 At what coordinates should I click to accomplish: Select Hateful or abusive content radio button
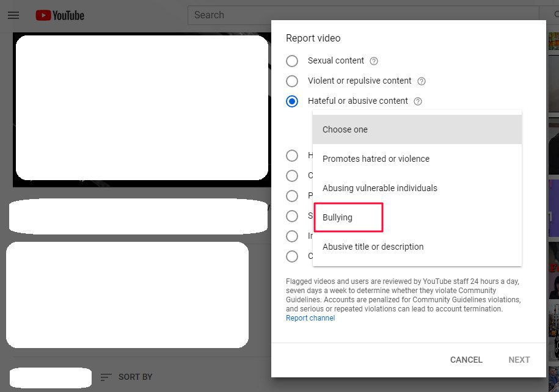coord(292,101)
